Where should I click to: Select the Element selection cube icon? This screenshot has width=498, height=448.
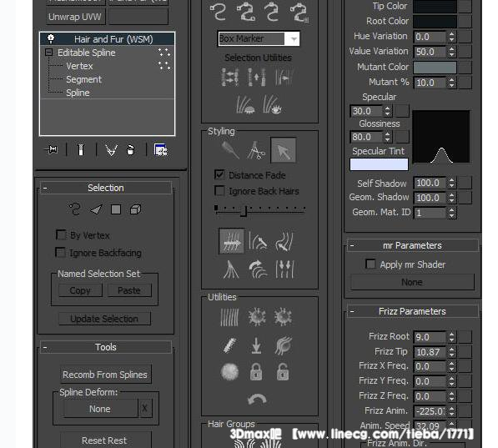[136, 209]
